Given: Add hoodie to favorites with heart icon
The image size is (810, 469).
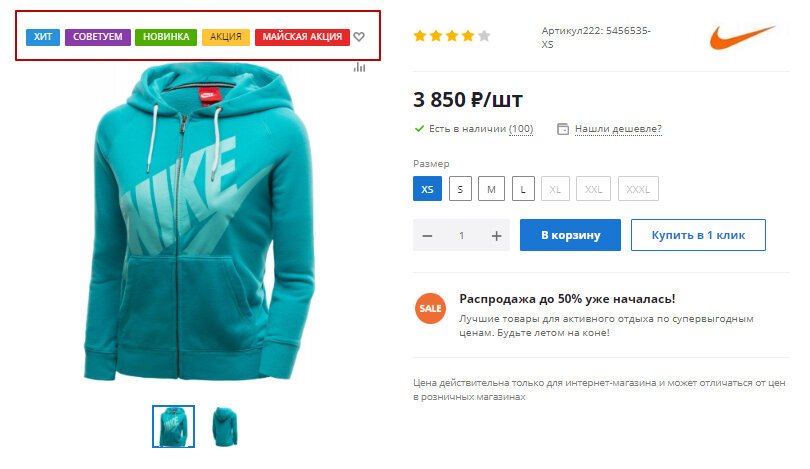Looking at the screenshot, I should point(359,37).
